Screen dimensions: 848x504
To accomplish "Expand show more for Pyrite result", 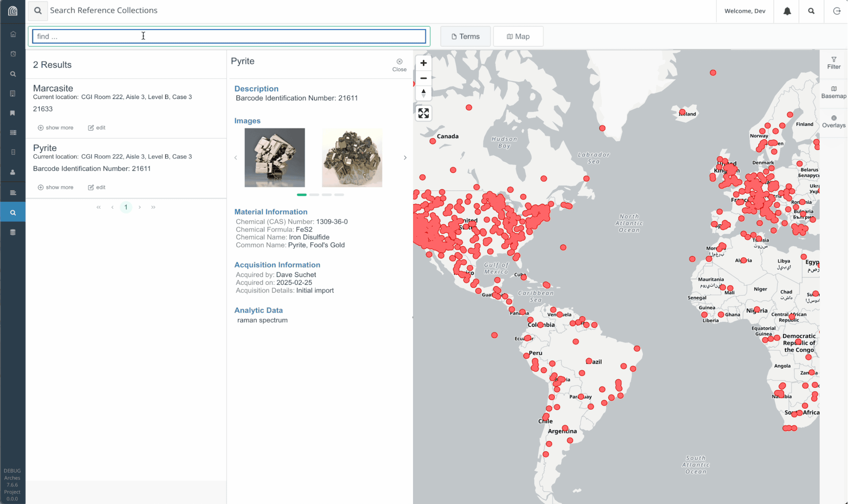I will tap(55, 187).
